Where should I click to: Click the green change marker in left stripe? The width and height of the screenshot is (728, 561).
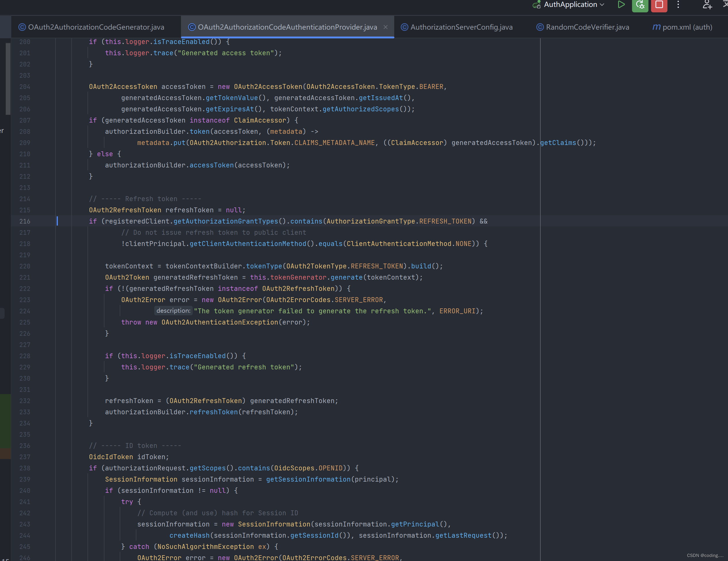pyautogui.click(x=5, y=421)
